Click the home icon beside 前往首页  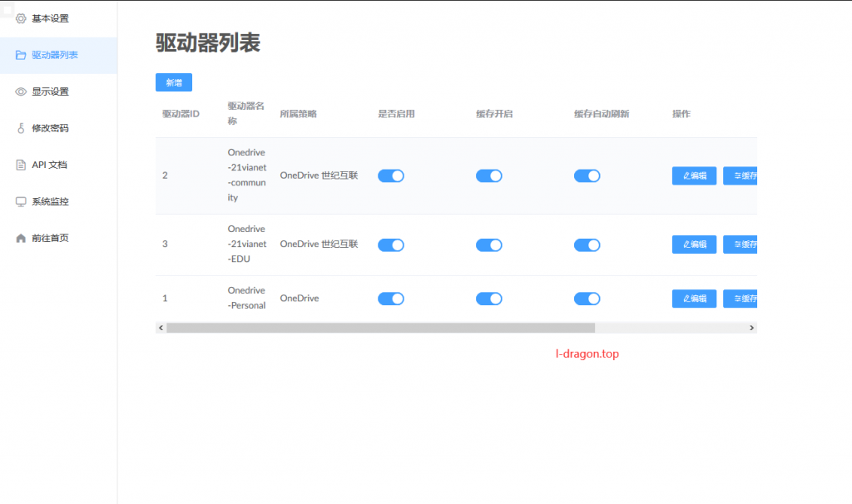[22, 238]
